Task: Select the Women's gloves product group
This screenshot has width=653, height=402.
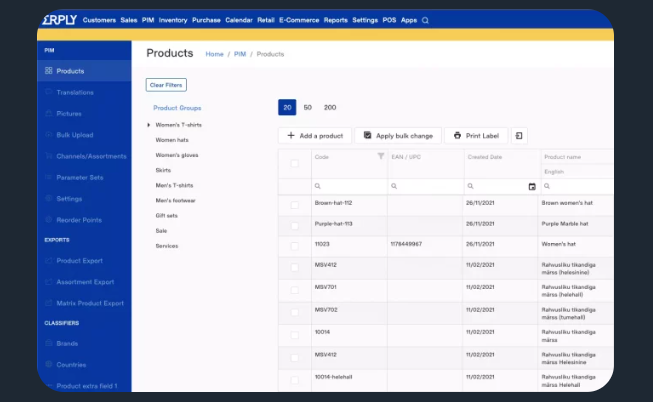Action: tap(177, 155)
